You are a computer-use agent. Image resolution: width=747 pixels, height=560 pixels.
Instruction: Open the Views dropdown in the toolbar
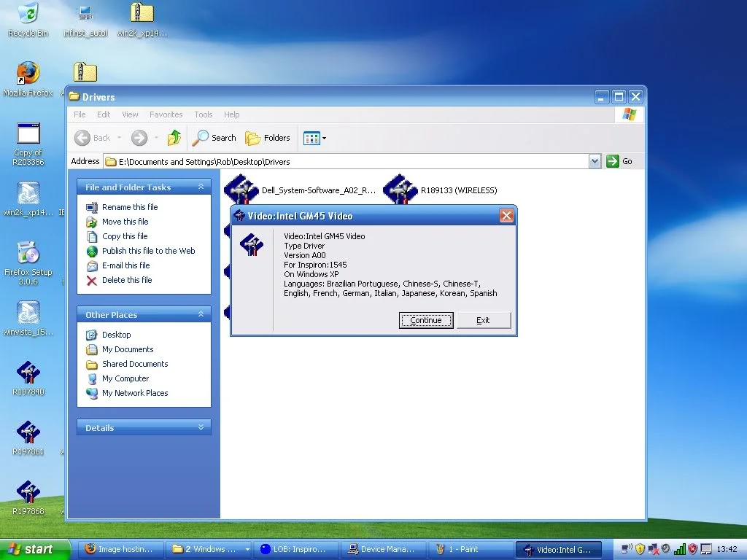(x=315, y=138)
